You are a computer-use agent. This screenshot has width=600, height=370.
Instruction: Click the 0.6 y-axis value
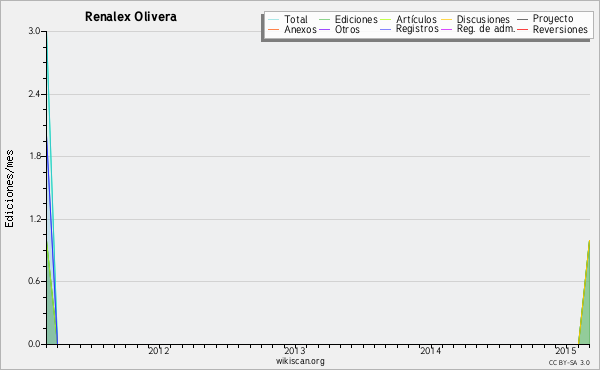click(x=34, y=281)
